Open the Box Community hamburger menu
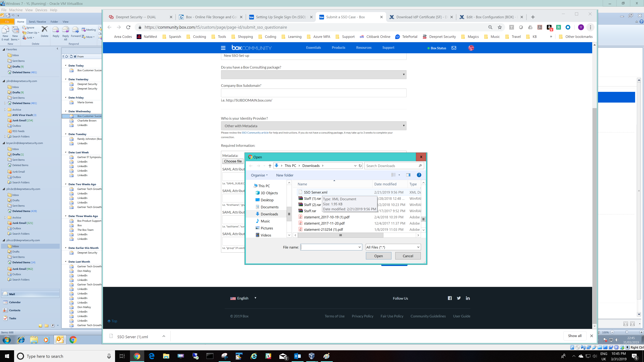Image resolution: width=644 pixels, height=362 pixels. click(x=223, y=48)
